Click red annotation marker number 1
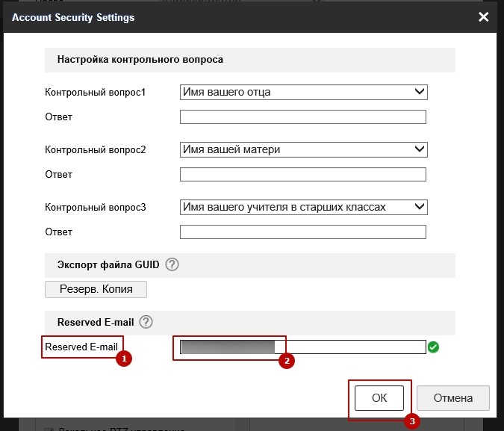The image size is (504, 431). coord(125,359)
